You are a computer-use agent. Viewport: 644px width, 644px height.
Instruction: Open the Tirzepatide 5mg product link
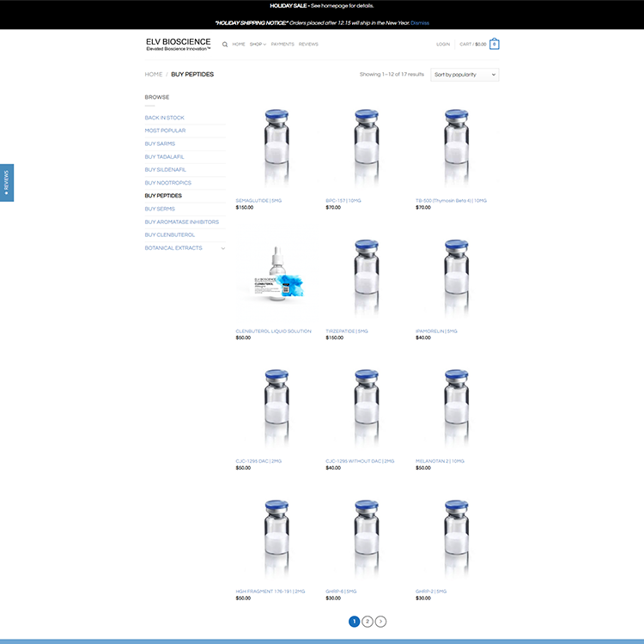click(347, 331)
